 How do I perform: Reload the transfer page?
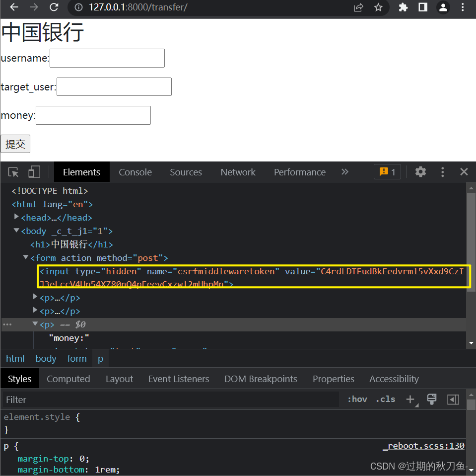(54, 7)
